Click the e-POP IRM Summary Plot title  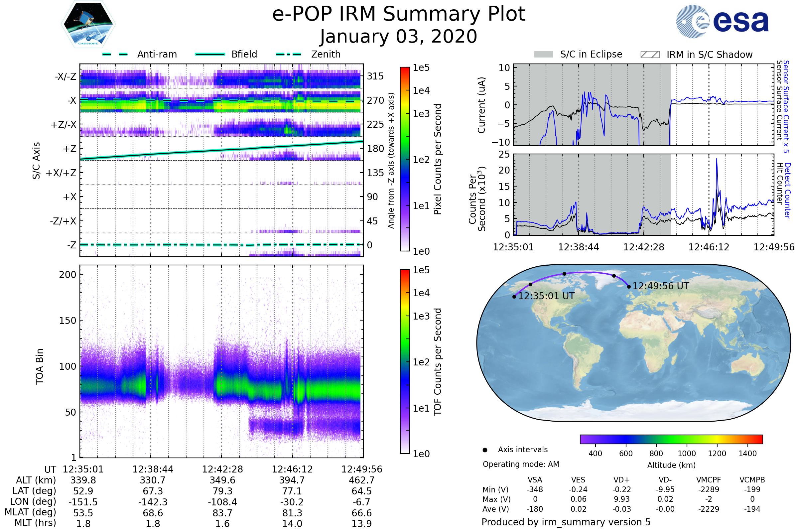click(x=399, y=14)
